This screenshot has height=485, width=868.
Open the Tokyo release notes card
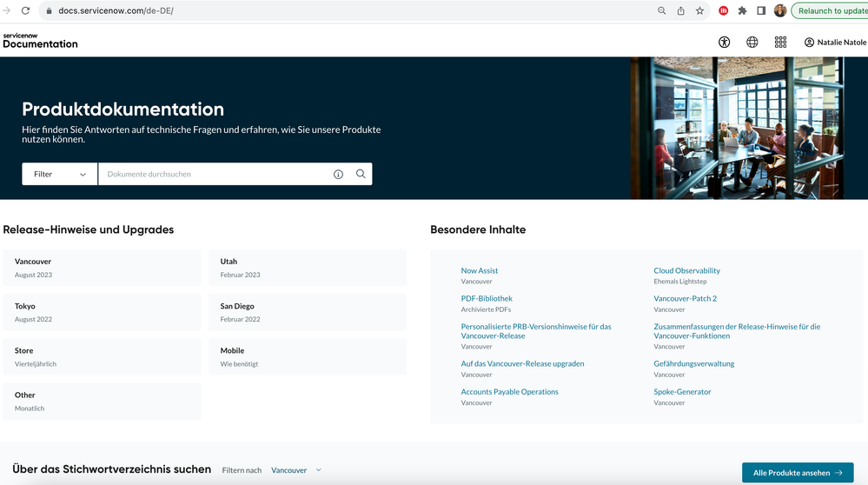[102, 312]
